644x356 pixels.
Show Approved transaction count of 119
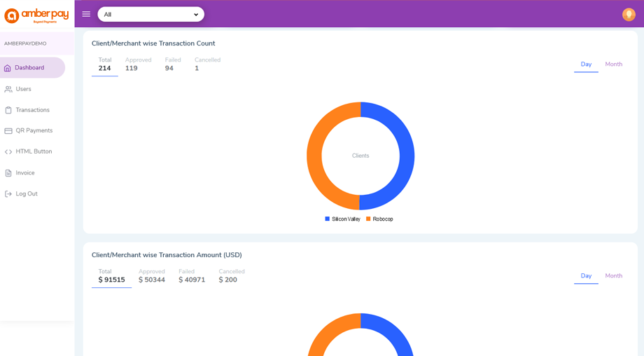(x=138, y=64)
